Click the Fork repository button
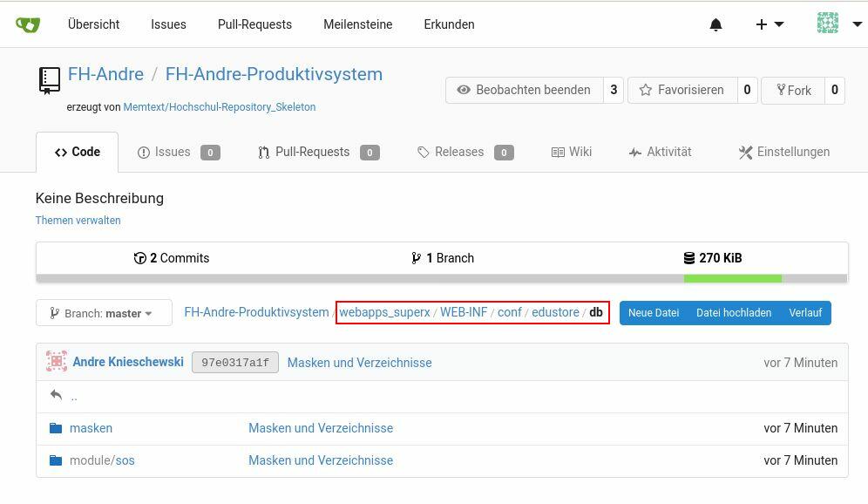 (x=791, y=90)
